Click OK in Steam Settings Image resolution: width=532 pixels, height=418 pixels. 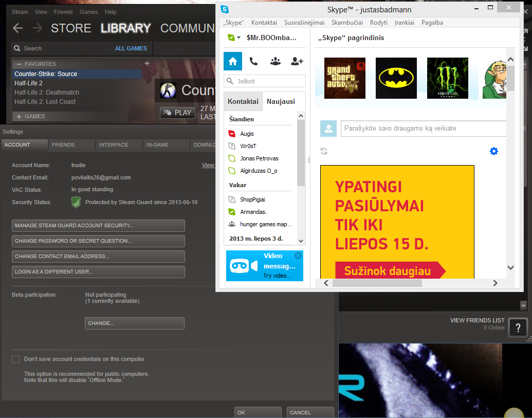point(258,412)
